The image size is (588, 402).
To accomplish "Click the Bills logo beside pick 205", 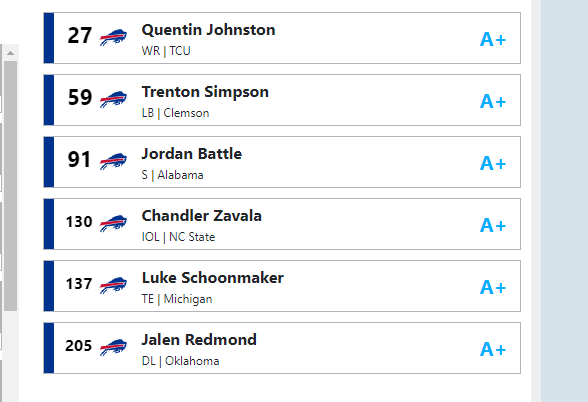I will click(x=113, y=348).
